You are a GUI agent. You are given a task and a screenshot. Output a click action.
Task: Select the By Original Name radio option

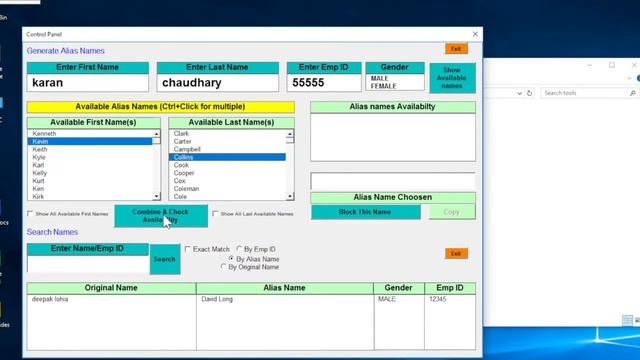click(x=223, y=267)
